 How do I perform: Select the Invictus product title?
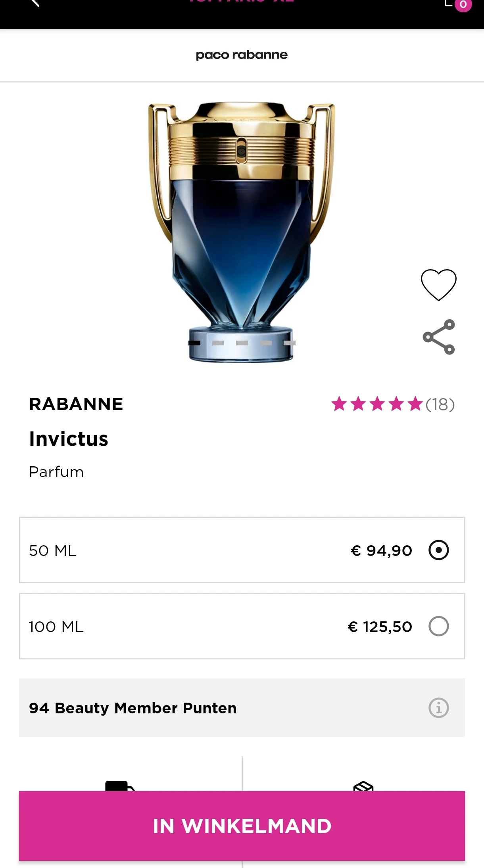click(x=68, y=439)
